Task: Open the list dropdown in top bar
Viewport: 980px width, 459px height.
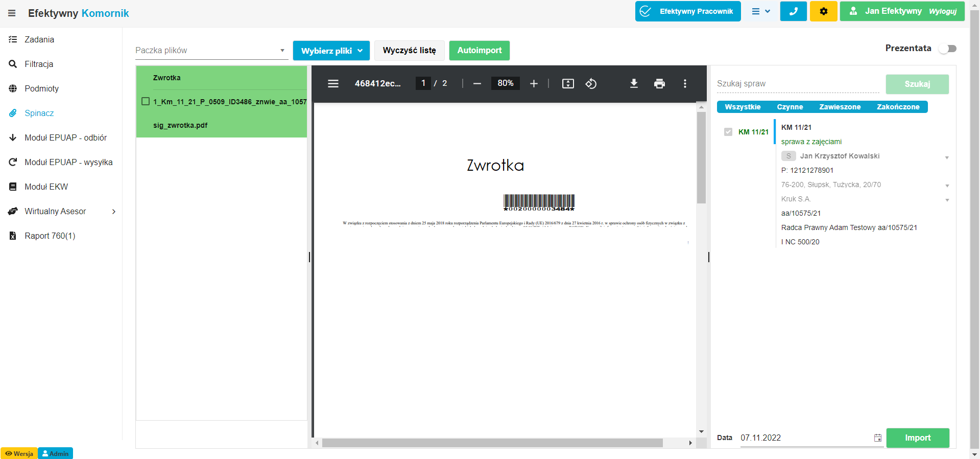Action: pos(760,11)
